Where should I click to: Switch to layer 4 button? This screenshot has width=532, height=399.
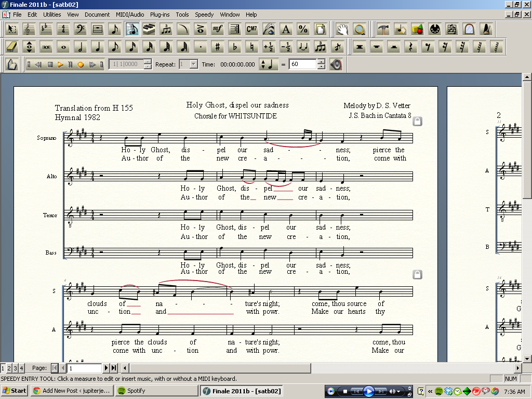[21, 368]
